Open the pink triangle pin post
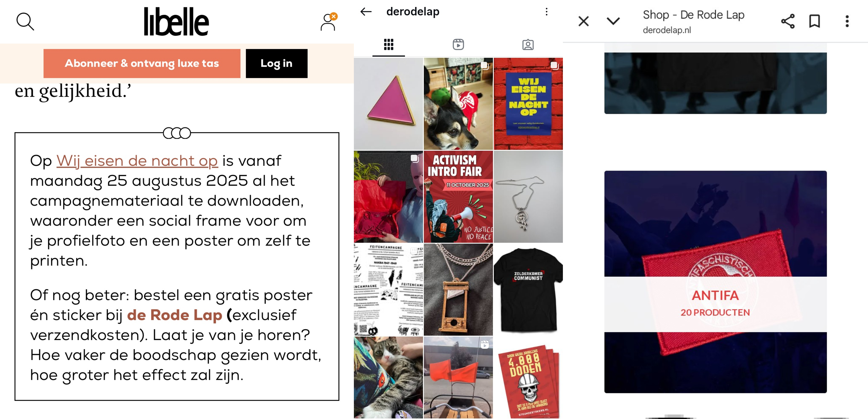This screenshot has height=419, width=868. pos(388,104)
